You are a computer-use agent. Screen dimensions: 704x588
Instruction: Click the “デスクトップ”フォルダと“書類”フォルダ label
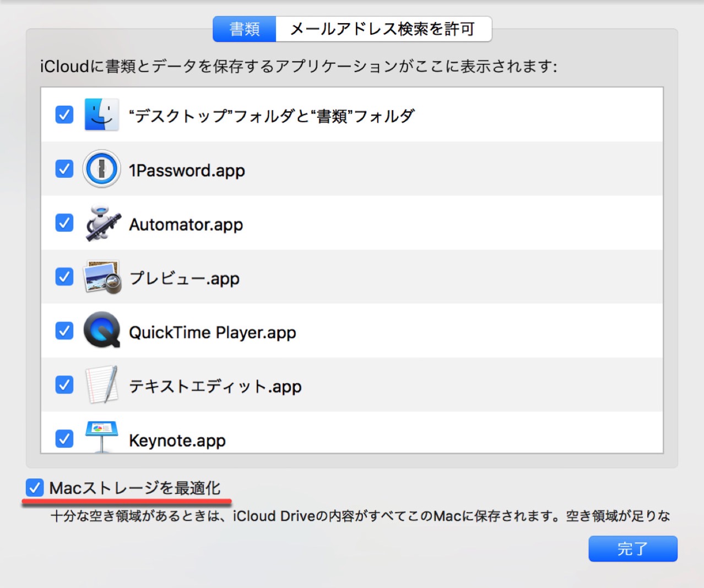(x=272, y=116)
